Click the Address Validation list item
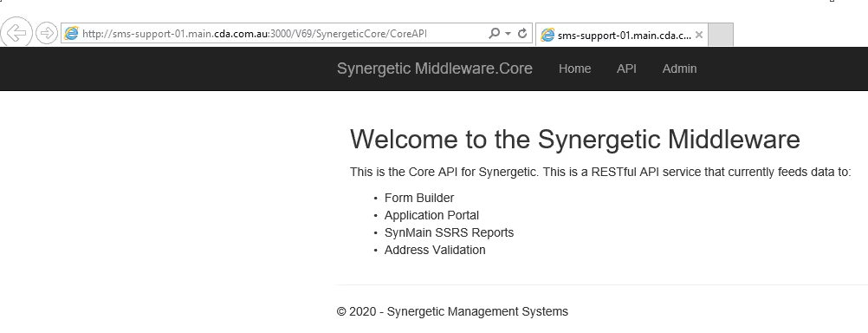This screenshot has width=868, height=333. pyautogui.click(x=435, y=250)
